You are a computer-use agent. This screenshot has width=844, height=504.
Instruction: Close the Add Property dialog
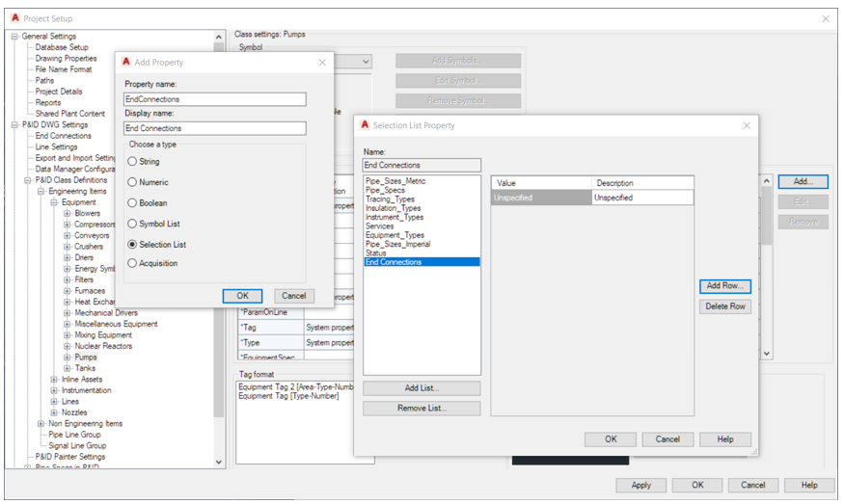322,63
